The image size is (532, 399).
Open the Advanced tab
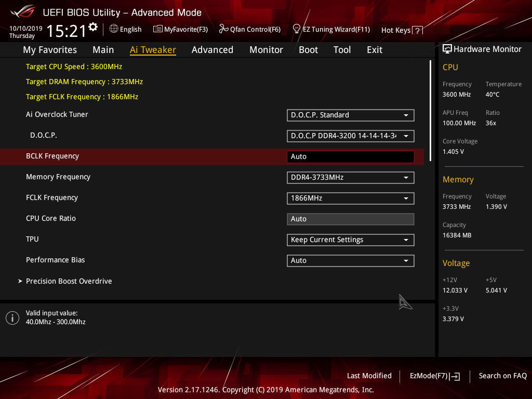coord(212,50)
